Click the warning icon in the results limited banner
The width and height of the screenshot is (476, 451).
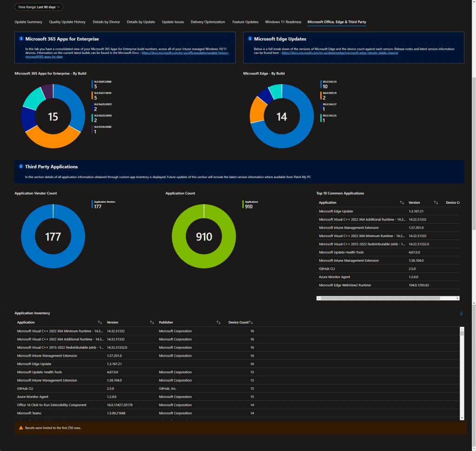click(21, 428)
